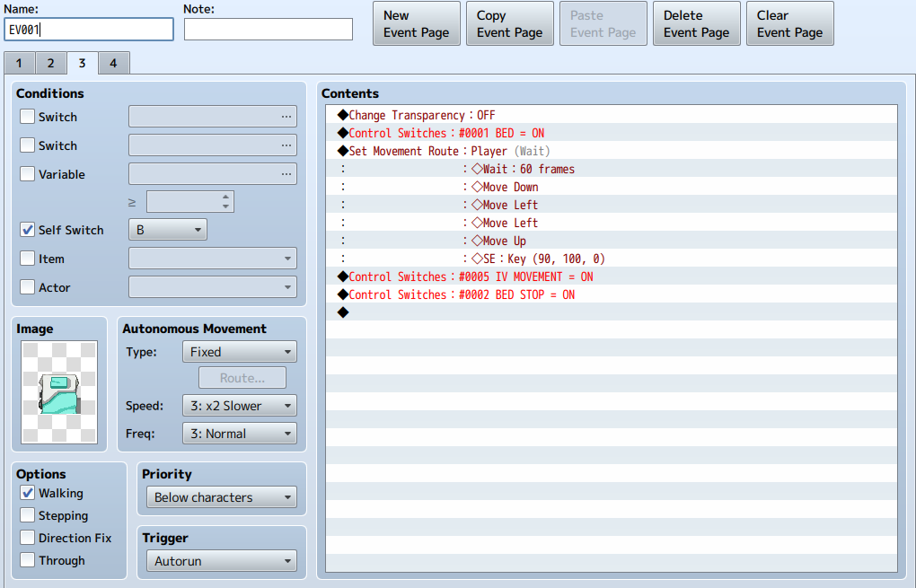Open the Trigger Autorun dropdown
Screen dimensions: 916x588
(222, 561)
